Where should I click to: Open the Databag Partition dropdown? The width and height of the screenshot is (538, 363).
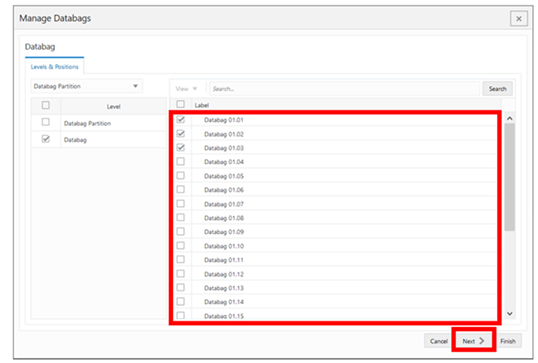[x=86, y=86]
